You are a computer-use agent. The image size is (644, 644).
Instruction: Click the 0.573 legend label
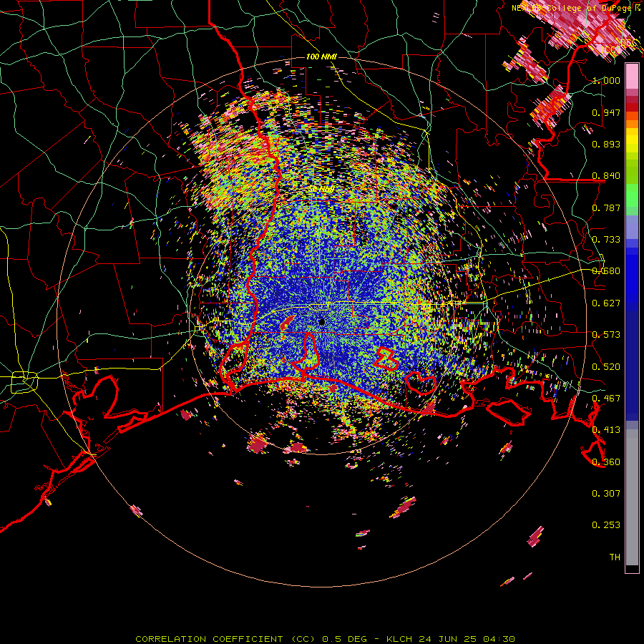[x=606, y=335]
